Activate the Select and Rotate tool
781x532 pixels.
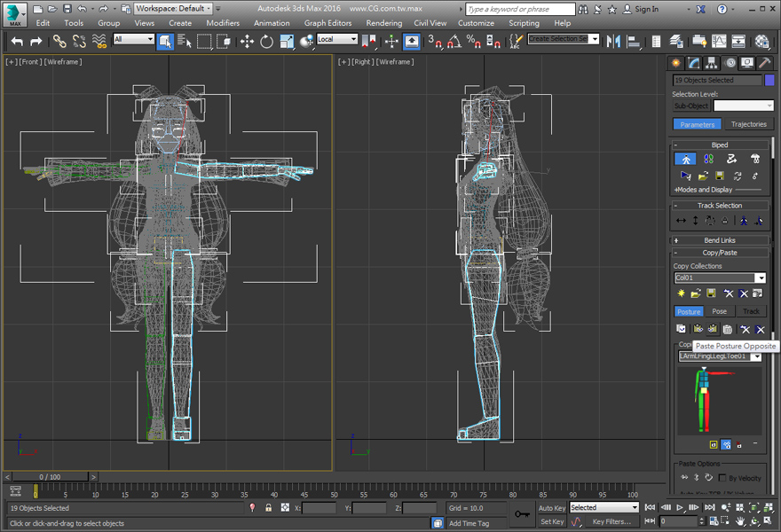pyautogui.click(x=266, y=42)
